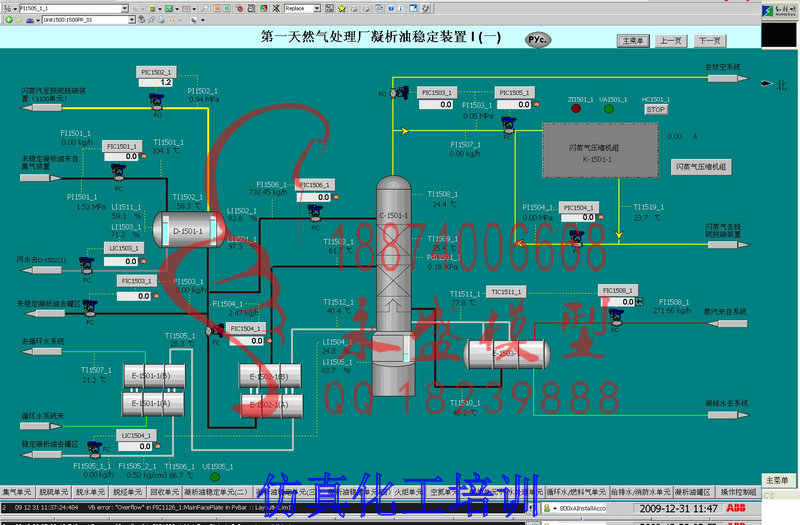Click the magnifier find icon in toolbar
The width and height of the screenshot is (800, 525).
pos(204,9)
